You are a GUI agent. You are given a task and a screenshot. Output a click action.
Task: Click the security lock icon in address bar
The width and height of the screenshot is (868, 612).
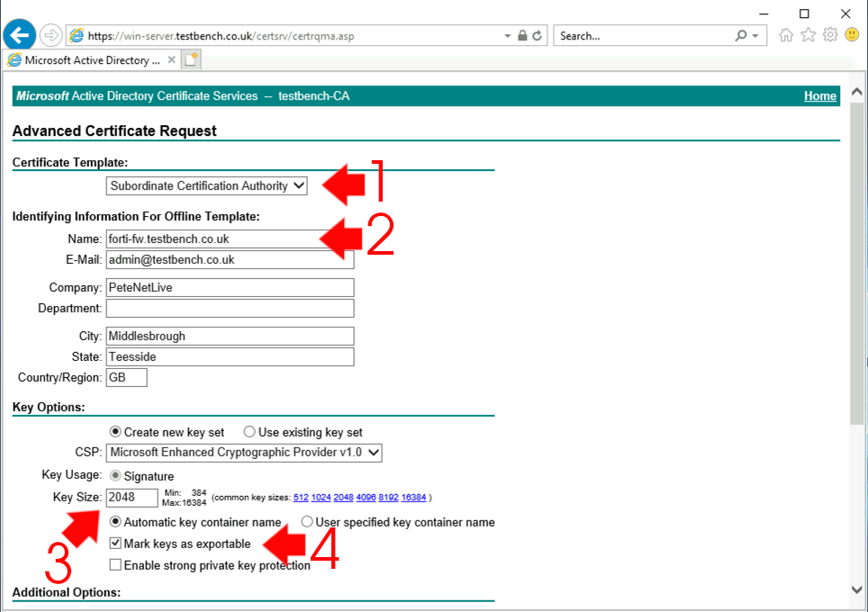coord(522,35)
